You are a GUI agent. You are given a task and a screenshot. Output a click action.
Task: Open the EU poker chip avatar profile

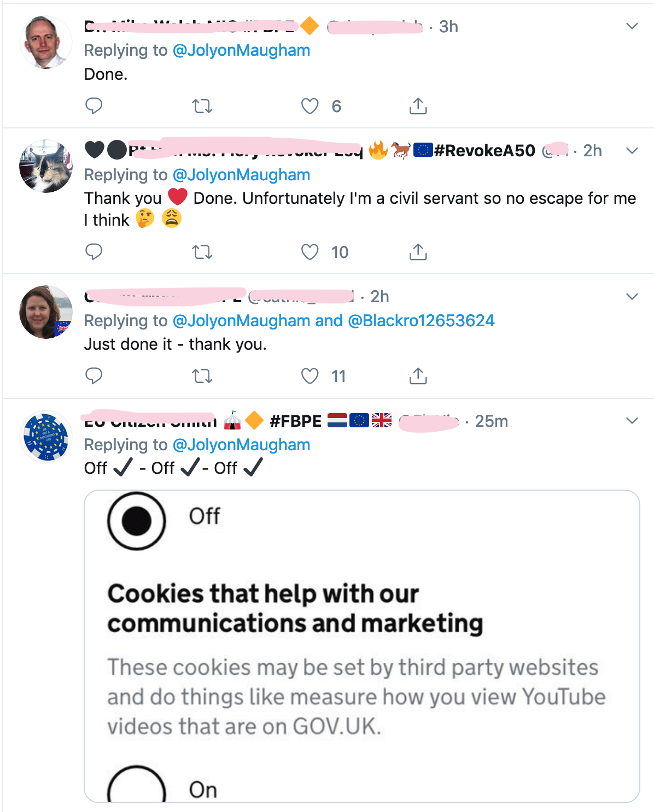coord(46,437)
